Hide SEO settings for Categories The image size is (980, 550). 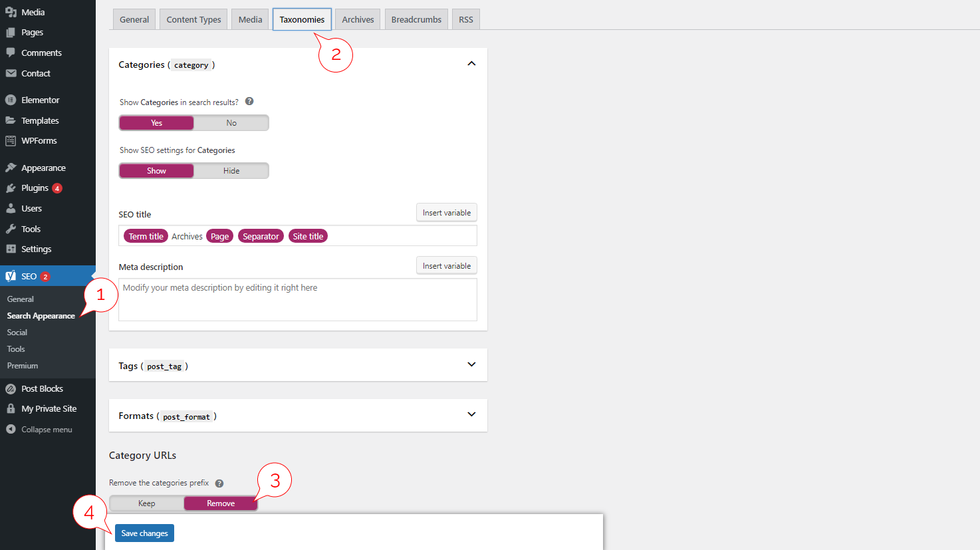(231, 171)
